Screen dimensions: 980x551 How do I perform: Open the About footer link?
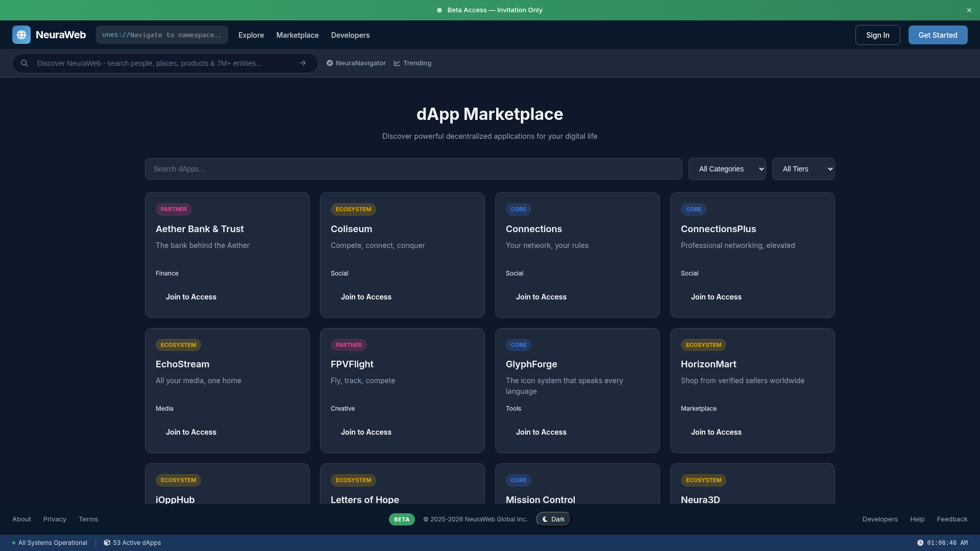pyautogui.click(x=21, y=519)
